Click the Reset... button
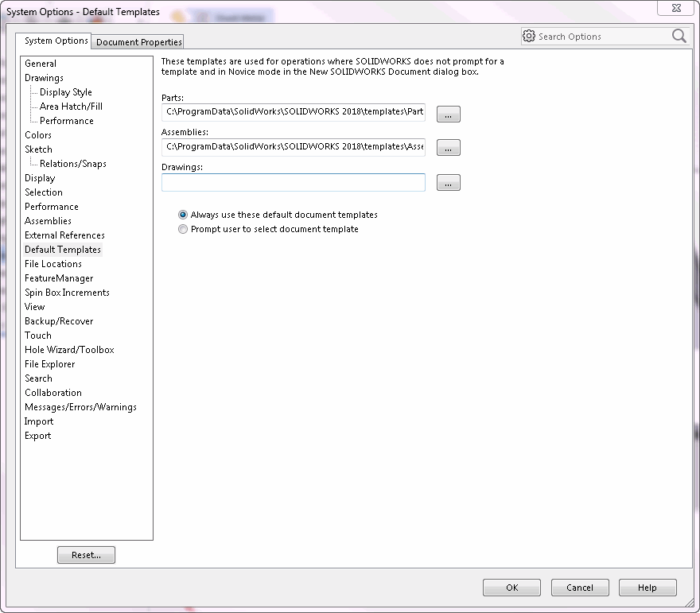Image resolution: width=700 pixels, height=613 pixels. tap(86, 555)
